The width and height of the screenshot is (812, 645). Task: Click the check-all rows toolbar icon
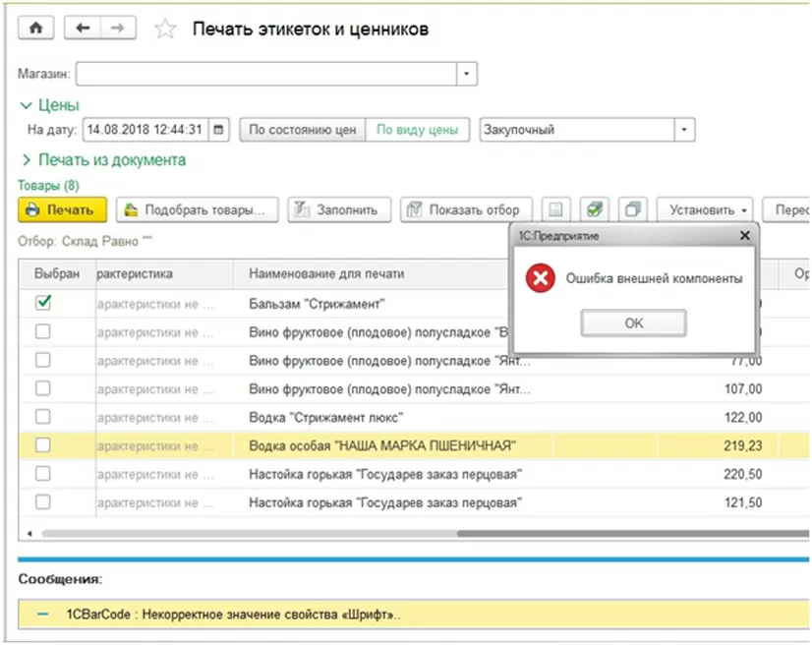(595, 209)
